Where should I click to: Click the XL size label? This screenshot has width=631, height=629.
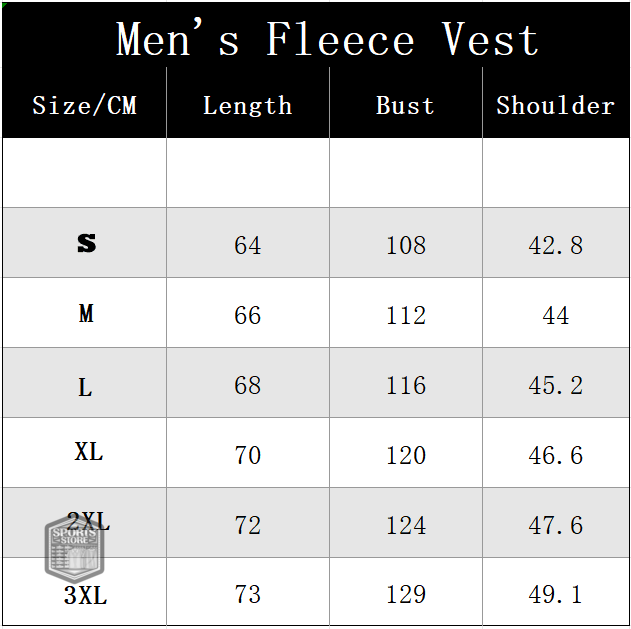[x=89, y=452]
